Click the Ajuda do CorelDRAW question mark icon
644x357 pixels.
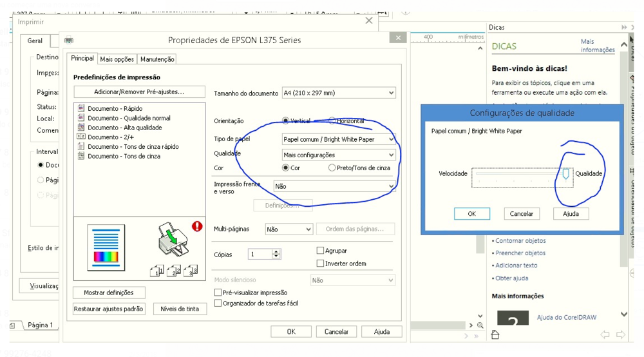tap(513, 318)
